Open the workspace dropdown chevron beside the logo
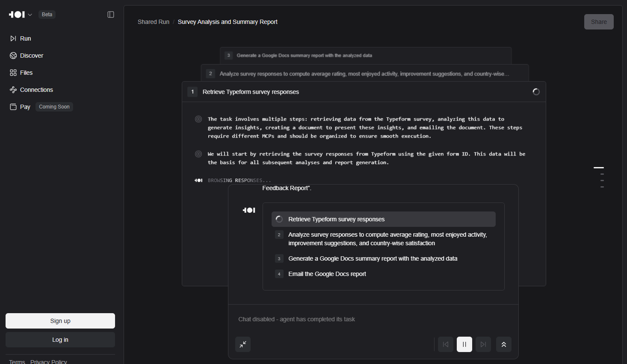The width and height of the screenshot is (627, 364). tap(30, 15)
